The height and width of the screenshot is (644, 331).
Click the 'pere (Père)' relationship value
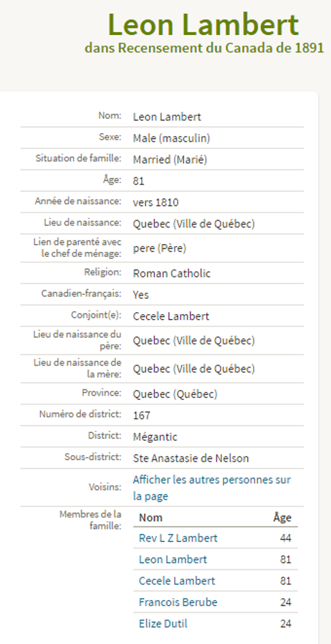tap(160, 248)
